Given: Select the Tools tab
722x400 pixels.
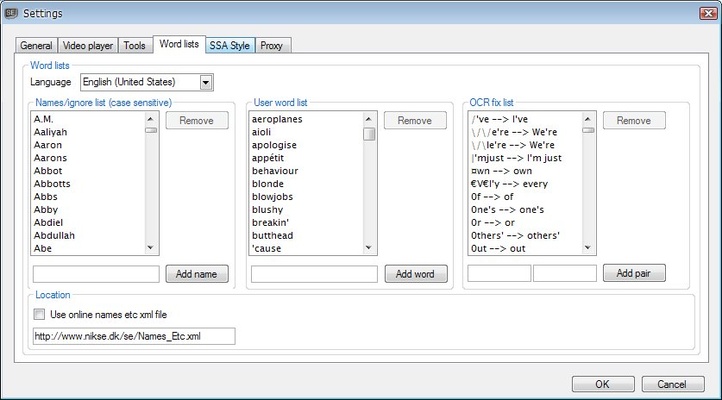Looking at the screenshot, I should click(134, 45).
